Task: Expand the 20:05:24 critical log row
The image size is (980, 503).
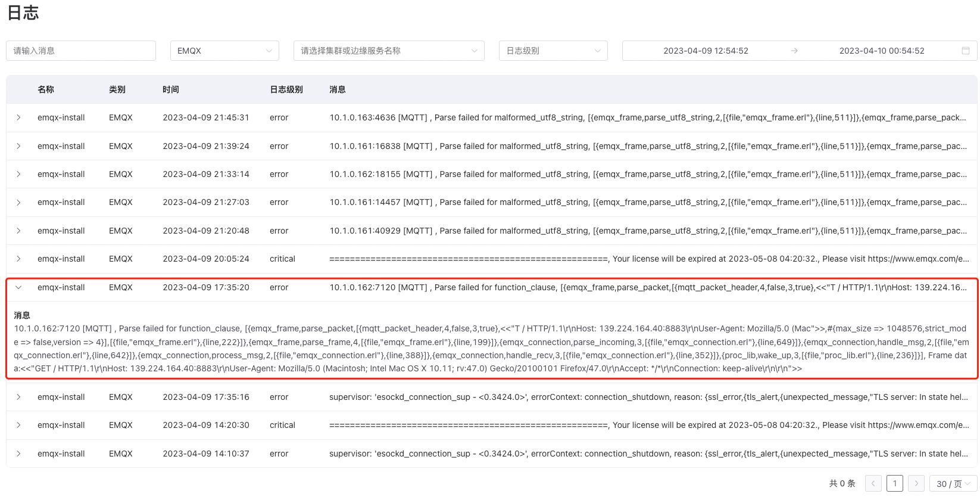Action: (x=18, y=259)
